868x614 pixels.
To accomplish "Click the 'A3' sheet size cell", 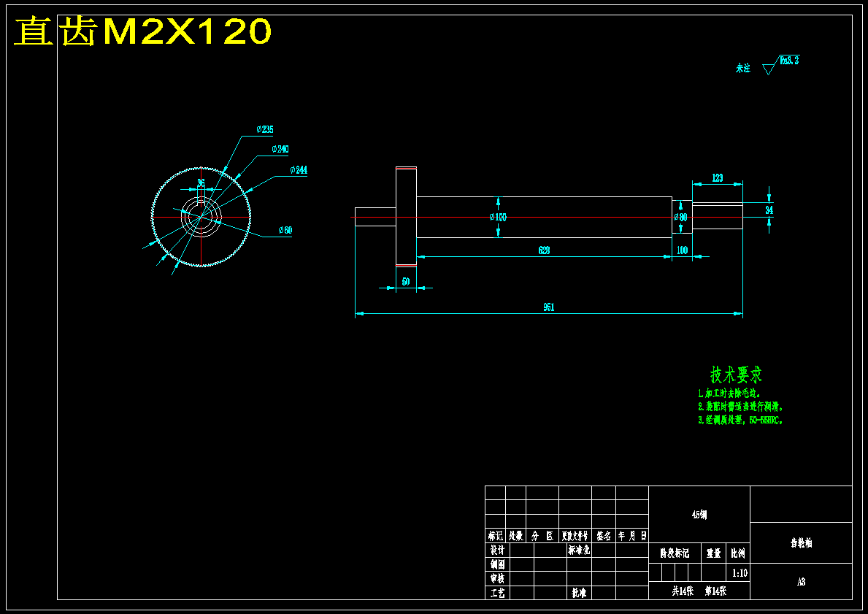I will [x=801, y=582].
